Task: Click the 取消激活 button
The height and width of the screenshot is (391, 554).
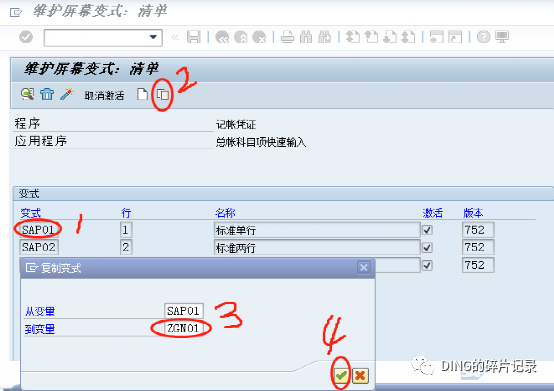Action: pyautogui.click(x=104, y=95)
